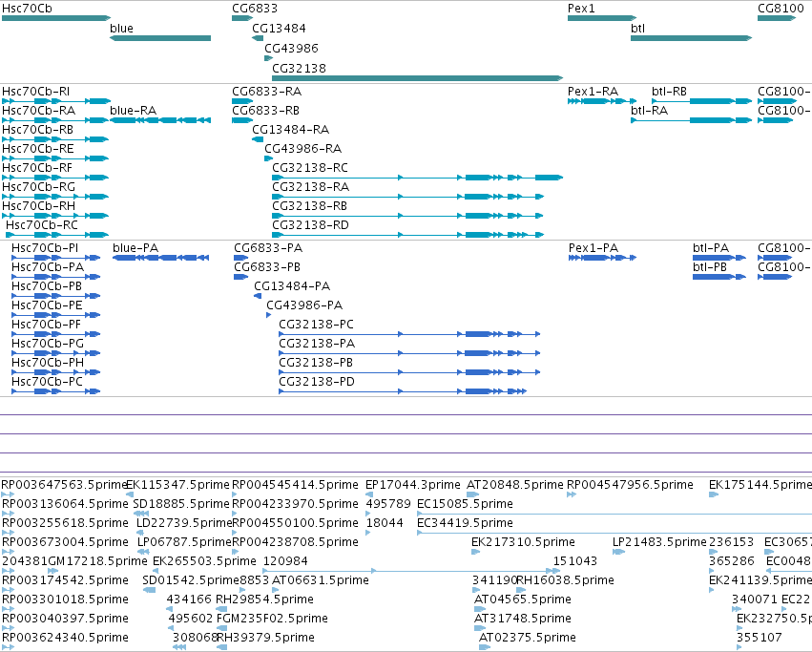Select EST EC34419.5prime
Image resolution: width=812 pixels, height=652 pixels.
tap(465, 523)
